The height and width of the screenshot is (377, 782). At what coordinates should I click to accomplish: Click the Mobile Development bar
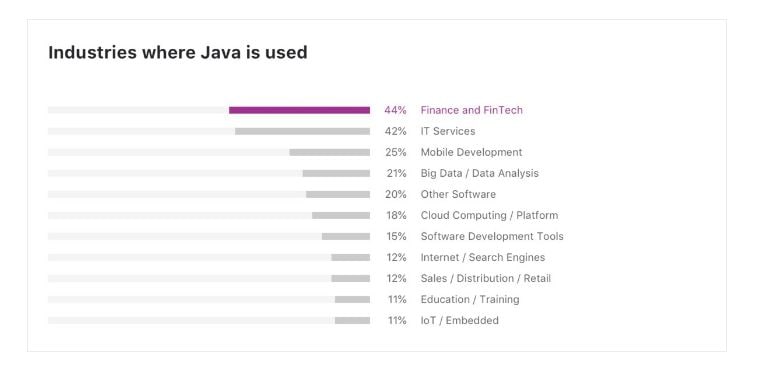(x=330, y=152)
